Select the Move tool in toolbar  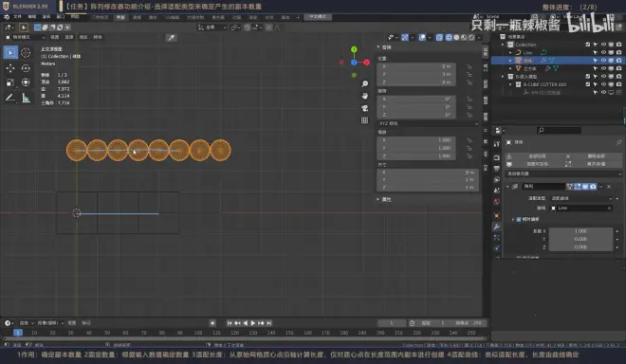click(10, 68)
